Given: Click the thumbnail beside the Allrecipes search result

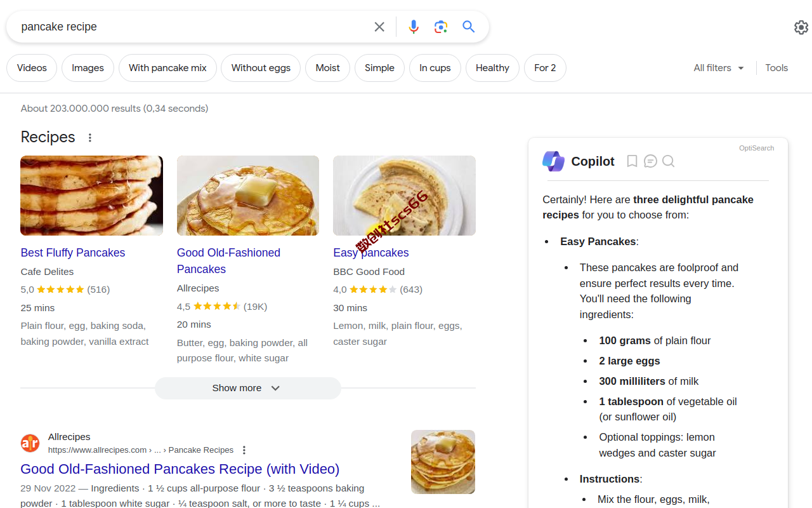Looking at the screenshot, I should 443,462.
